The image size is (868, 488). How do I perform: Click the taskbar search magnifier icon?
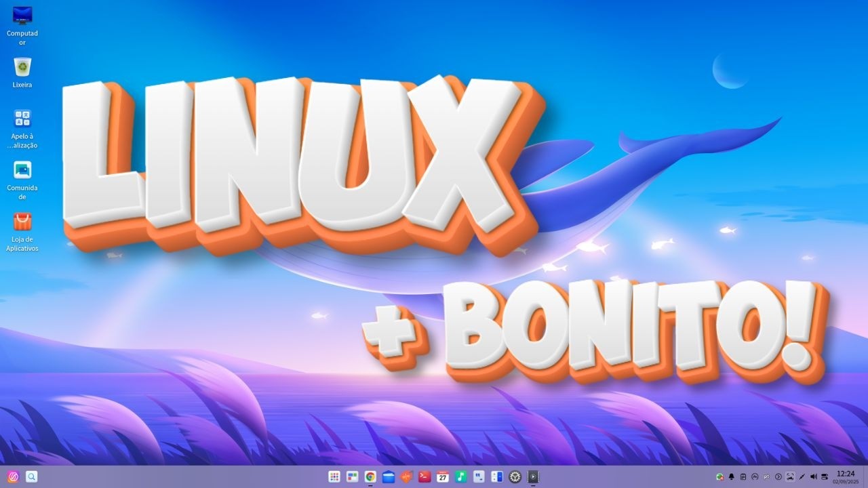point(32,476)
